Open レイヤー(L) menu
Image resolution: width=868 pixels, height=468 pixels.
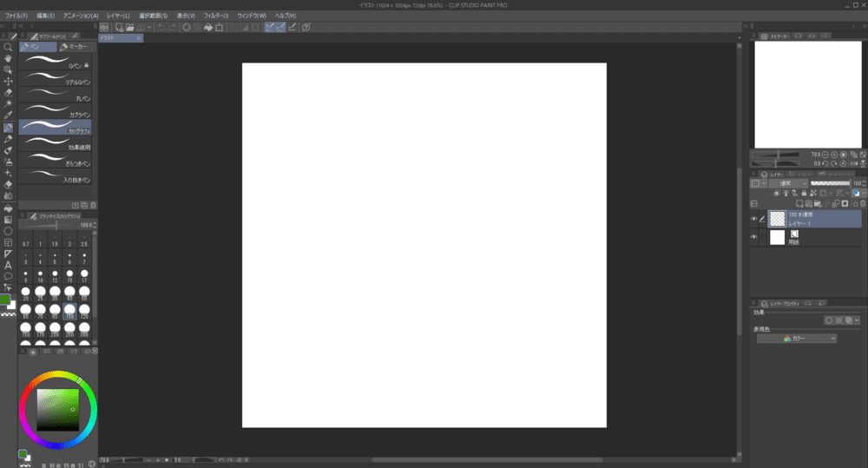coord(118,16)
